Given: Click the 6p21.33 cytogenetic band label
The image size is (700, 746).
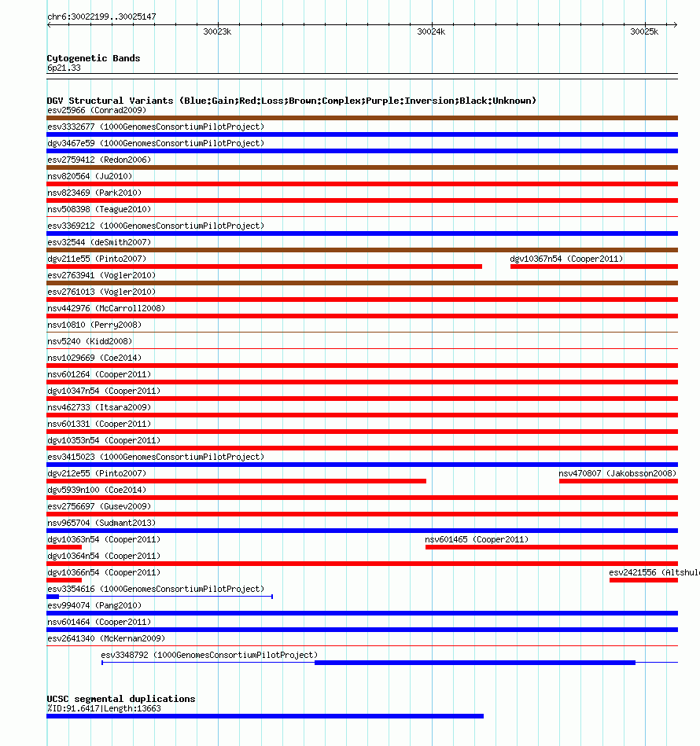Looking at the screenshot, I should (64, 68).
